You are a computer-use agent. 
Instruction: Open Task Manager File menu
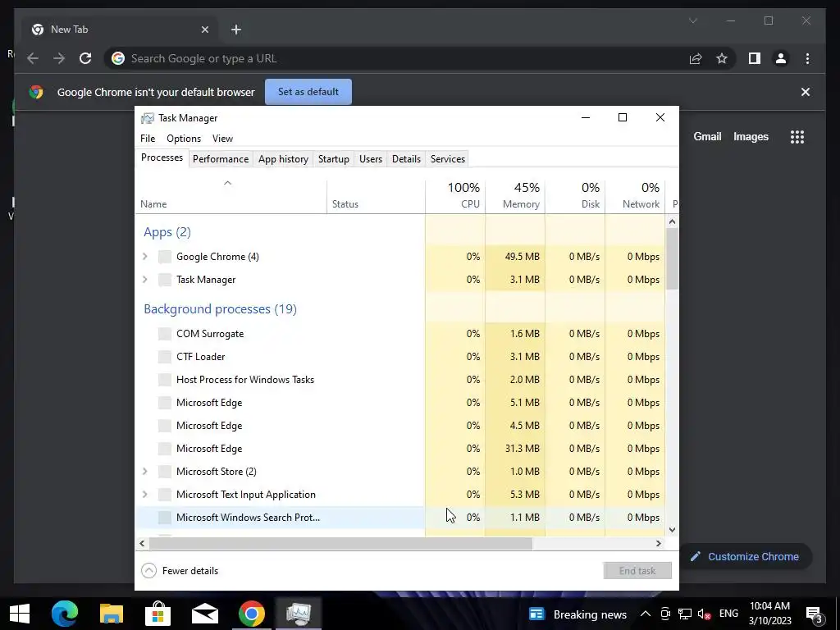(x=148, y=138)
